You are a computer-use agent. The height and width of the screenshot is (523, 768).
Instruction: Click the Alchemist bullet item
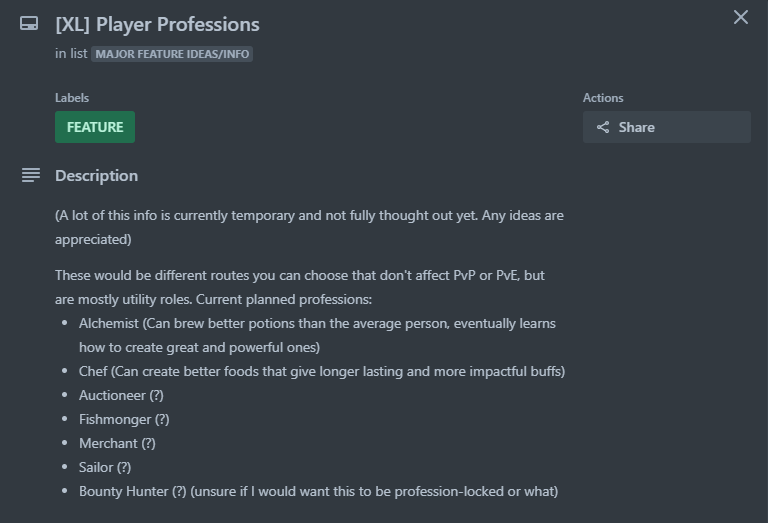click(x=317, y=335)
